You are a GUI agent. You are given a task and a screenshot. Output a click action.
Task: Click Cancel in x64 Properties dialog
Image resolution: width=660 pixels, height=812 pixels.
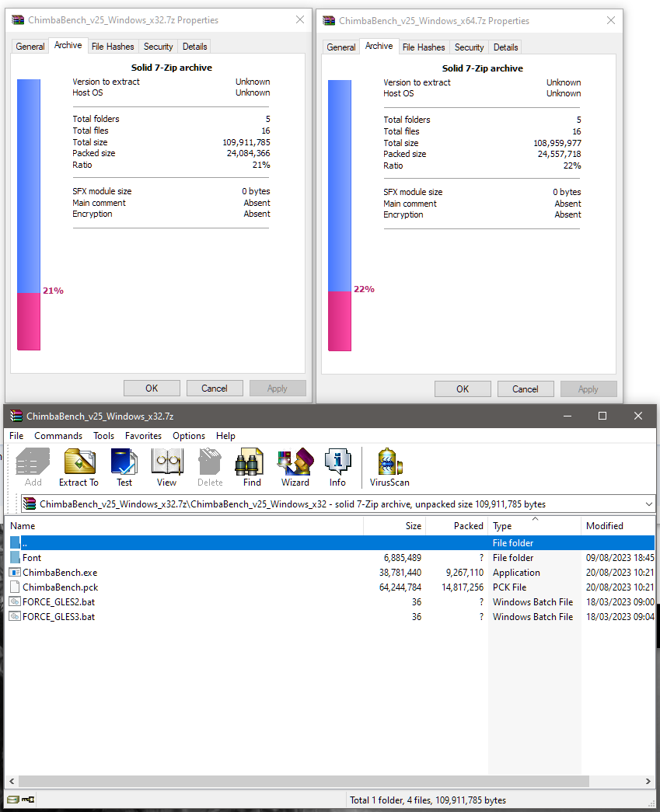[x=526, y=389]
